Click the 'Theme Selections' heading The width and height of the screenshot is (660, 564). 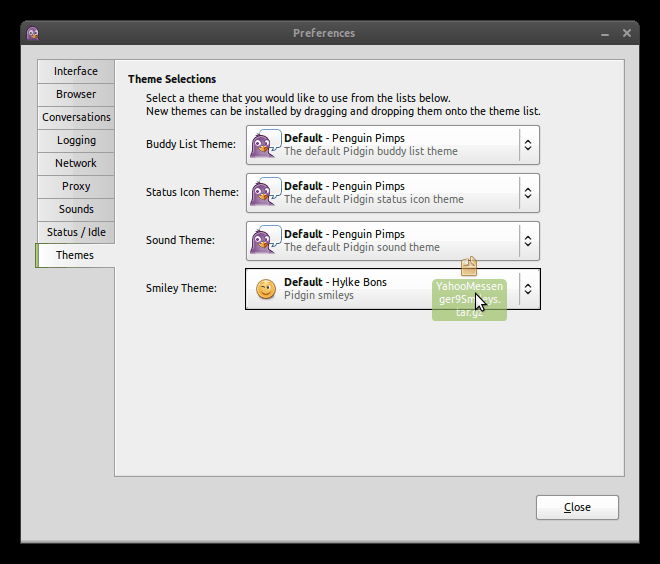click(172, 79)
